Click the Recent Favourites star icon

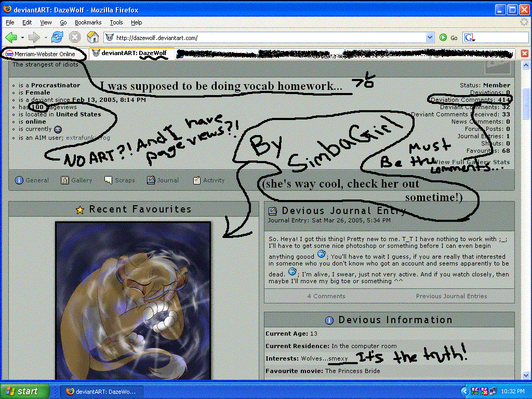coord(80,210)
